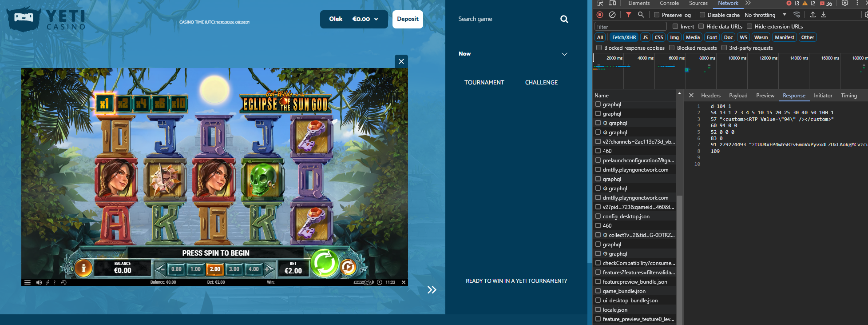Click inspect element picker icon in DevTools

600,3
